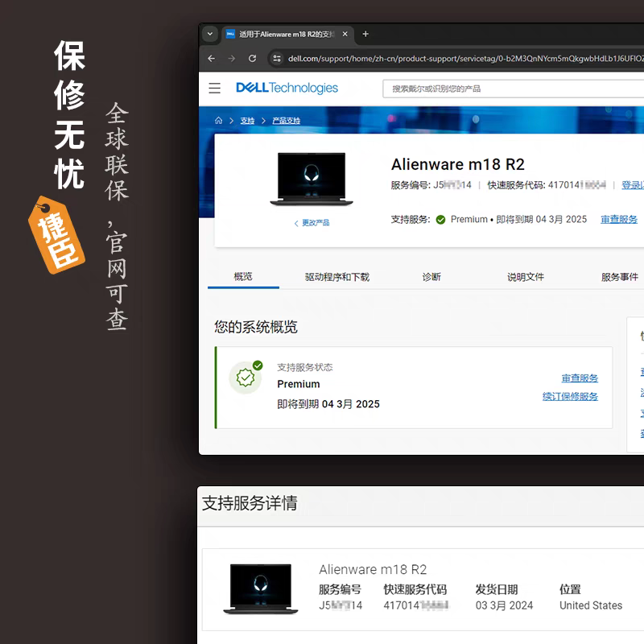Screen dimensions: 644x644
Task: Go back using the browser back arrow
Action: tap(212, 59)
